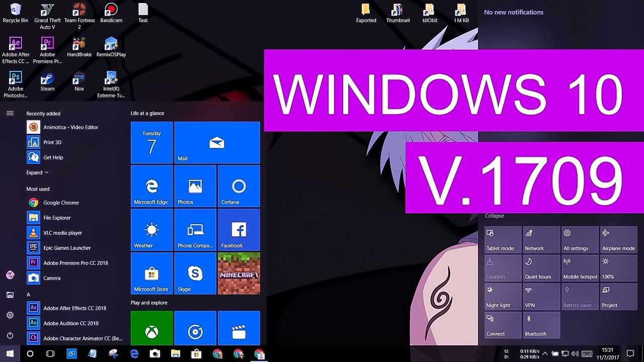Open All settings from Action Center
The height and width of the screenshot is (362, 644).
(x=580, y=239)
